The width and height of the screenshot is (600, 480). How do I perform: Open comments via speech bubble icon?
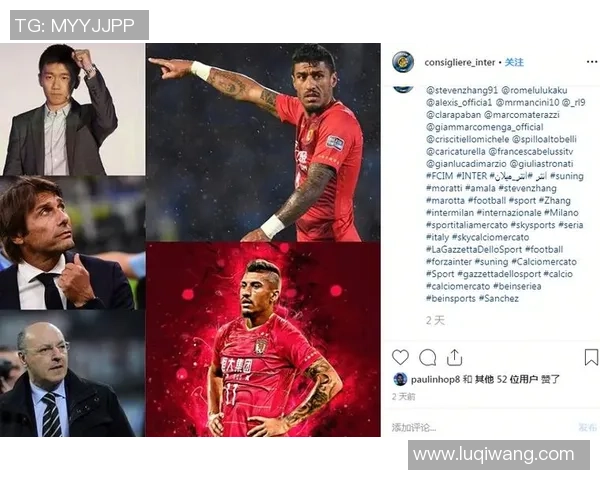tap(427, 358)
